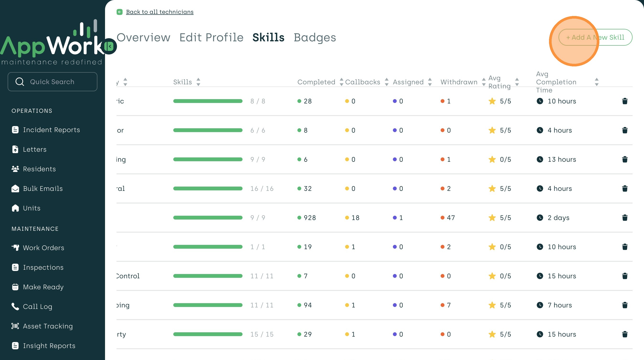Switch to the Edit Profile tab
644x360 pixels.
pyautogui.click(x=211, y=38)
